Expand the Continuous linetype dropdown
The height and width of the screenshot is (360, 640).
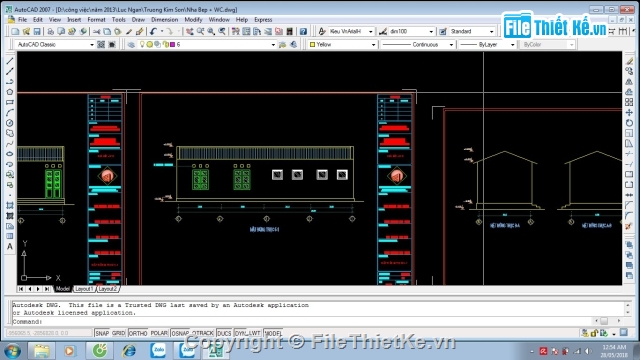pyautogui.click(x=418, y=44)
